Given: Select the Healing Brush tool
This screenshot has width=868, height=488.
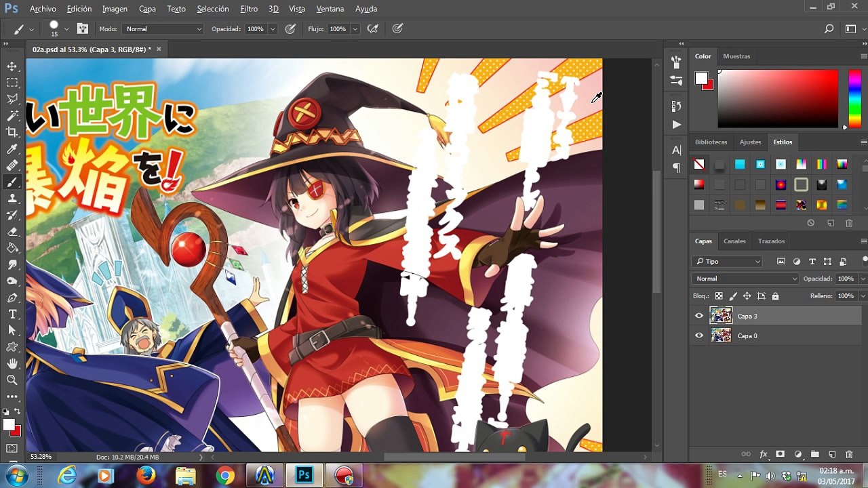Looking at the screenshot, I should 12,165.
